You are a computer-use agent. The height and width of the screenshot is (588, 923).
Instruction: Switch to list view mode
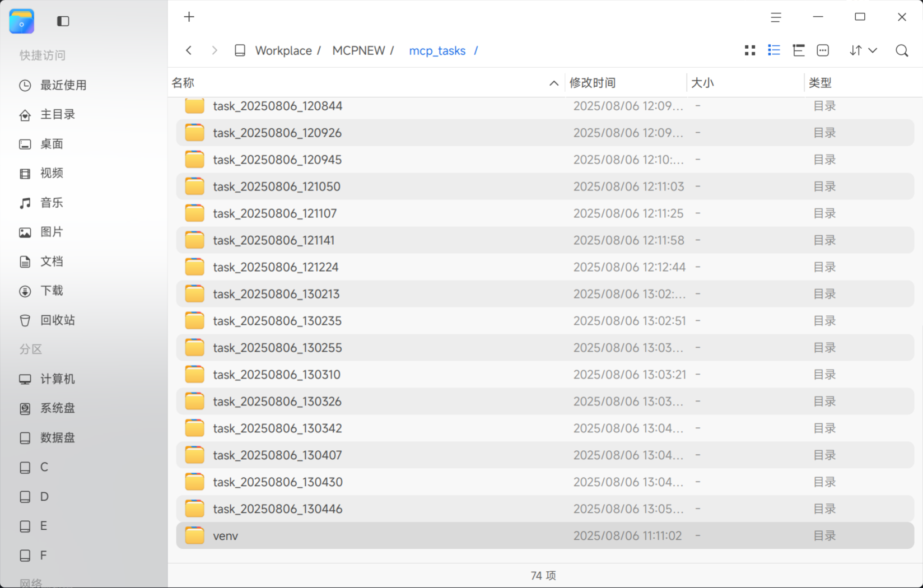pos(774,50)
